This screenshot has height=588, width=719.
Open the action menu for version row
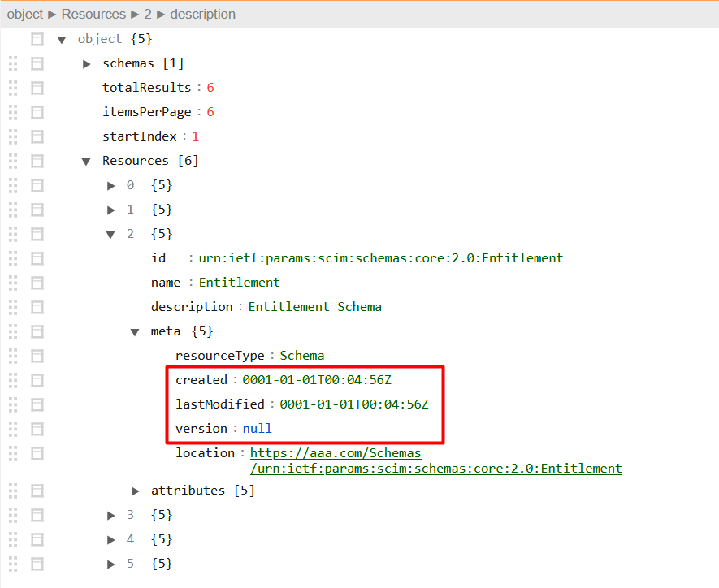(37, 429)
